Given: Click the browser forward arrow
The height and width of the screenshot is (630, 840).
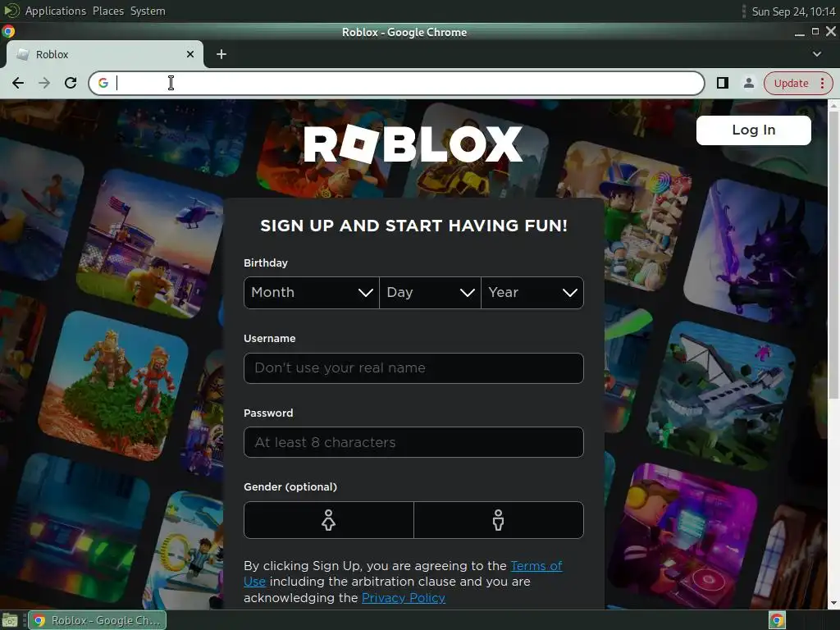Looking at the screenshot, I should click(44, 83).
